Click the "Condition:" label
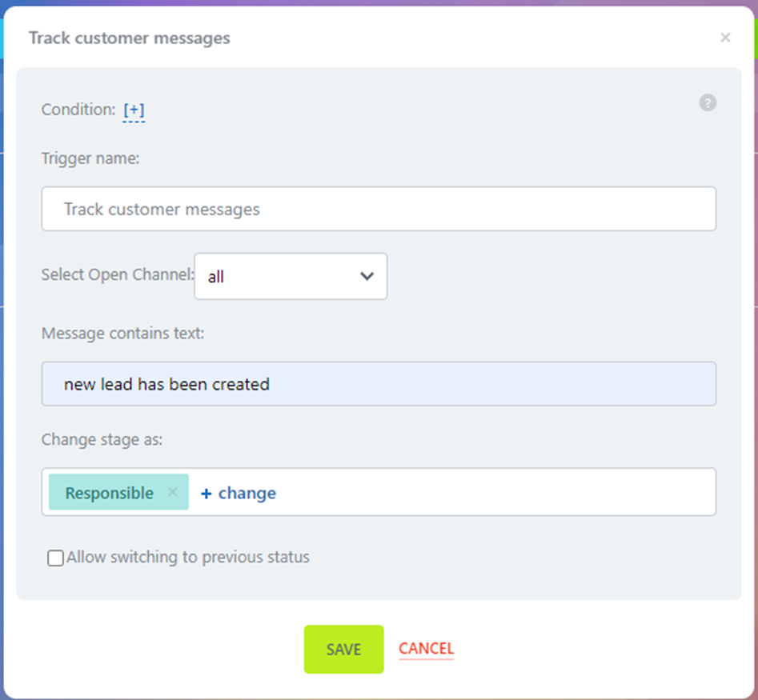 click(78, 110)
